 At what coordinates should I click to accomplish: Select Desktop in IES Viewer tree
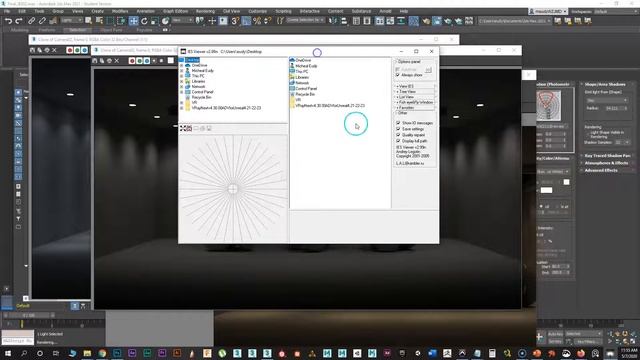point(192,60)
